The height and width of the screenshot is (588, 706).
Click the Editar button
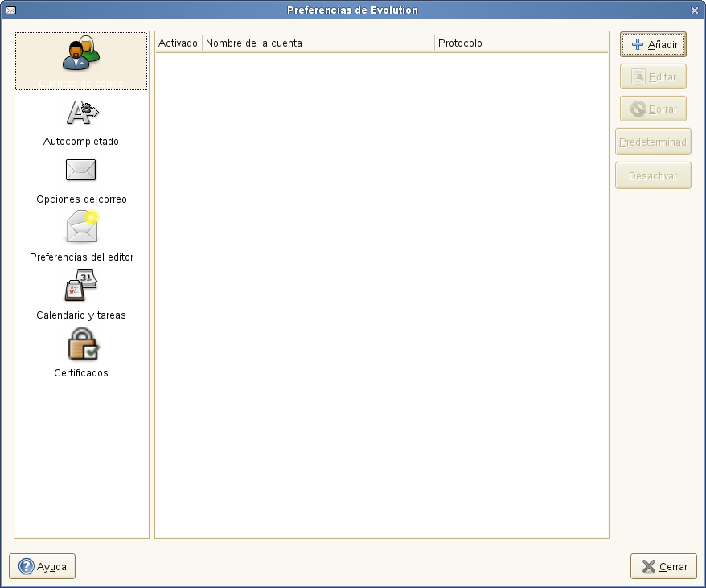tap(653, 76)
